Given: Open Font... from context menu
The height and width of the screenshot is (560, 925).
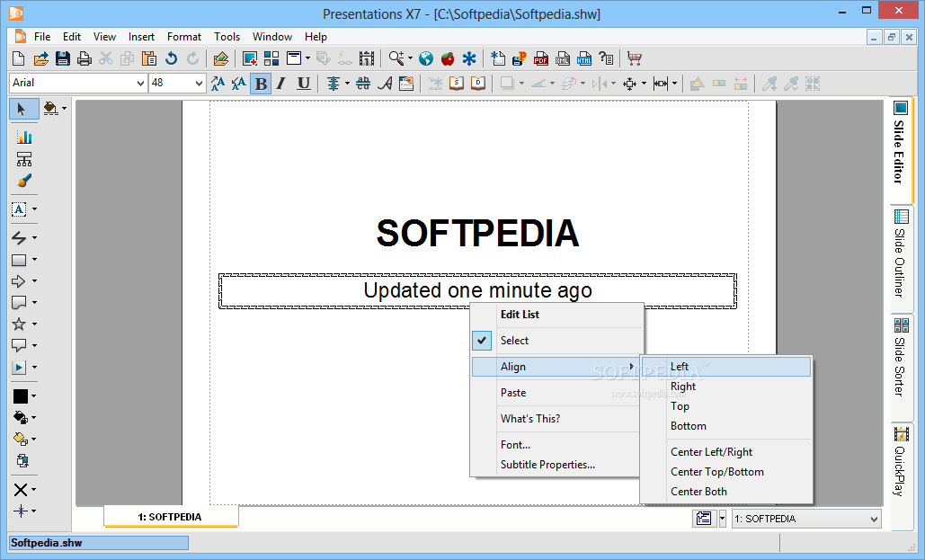Looking at the screenshot, I should click(516, 445).
